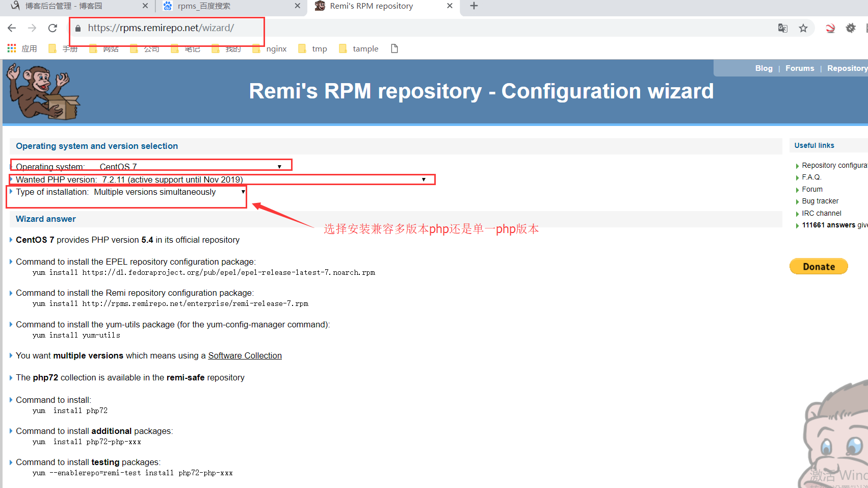Open the Apps grid shortcut
868x488 pixels.
pyautogui.click(x=22, y=48)
